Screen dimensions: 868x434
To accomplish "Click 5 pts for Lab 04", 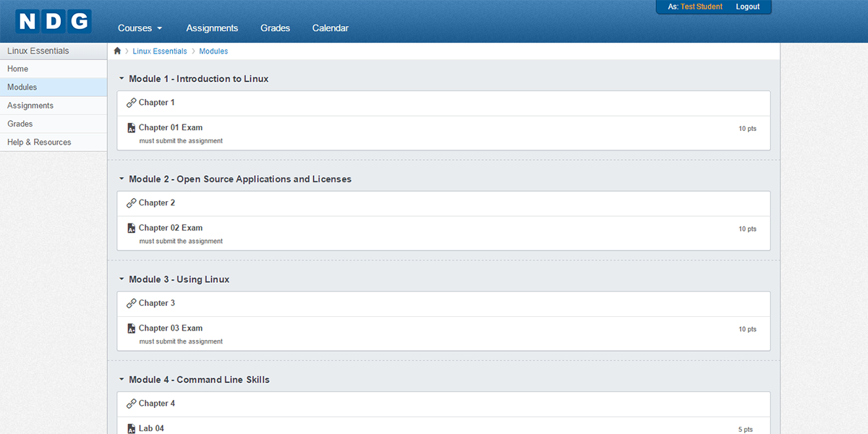I will (745, 430).
